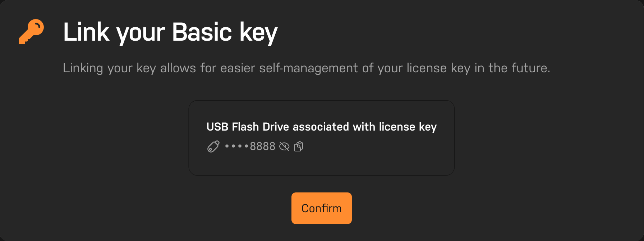Screen dimensions: 644x241
Task: Click the word "Basic" in the heading
Action: pos(202,32)
